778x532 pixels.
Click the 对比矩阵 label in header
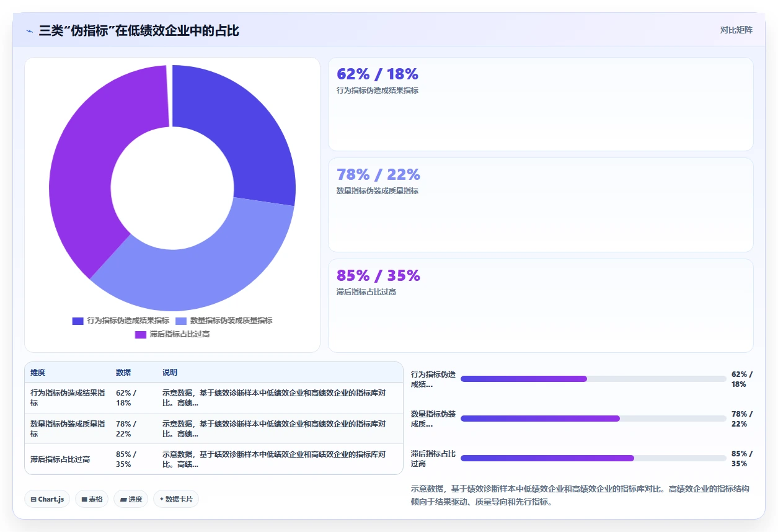[736, 30]
